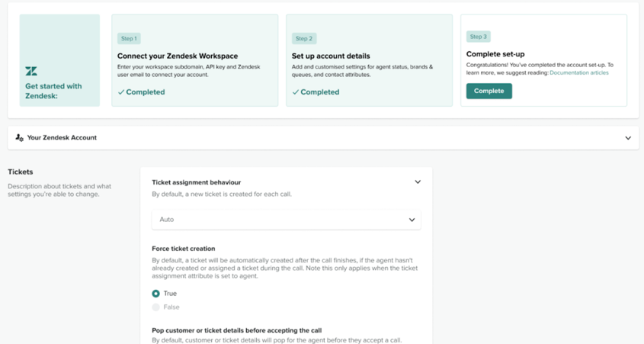Open the Documentation articles link
This screenshot has height=344, width=644.
[x=578, y=73]
